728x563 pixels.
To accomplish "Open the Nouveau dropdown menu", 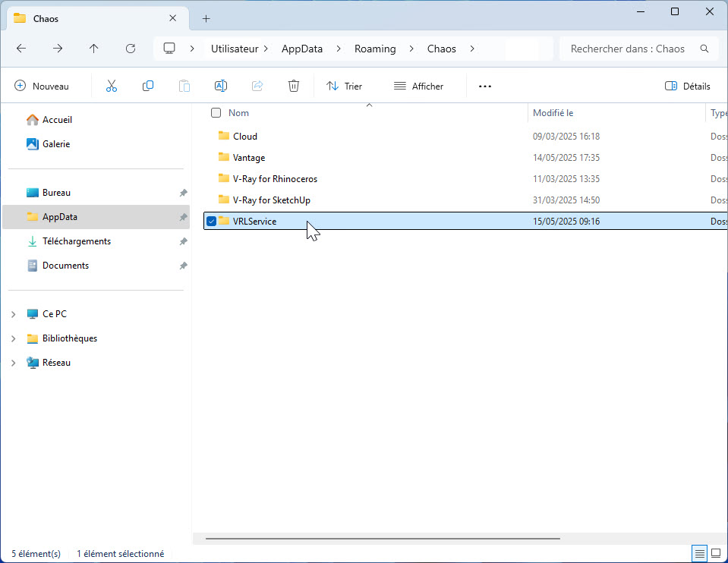I will click(42, 86).
